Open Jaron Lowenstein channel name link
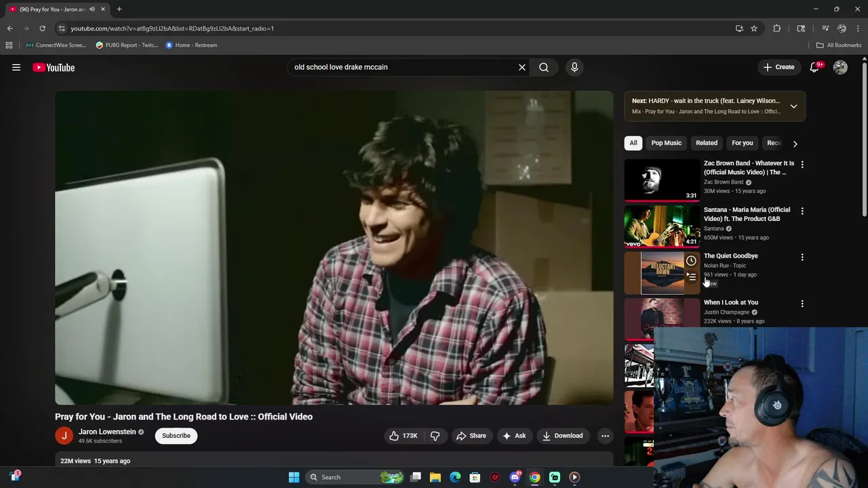Screen dimensions: 868x488 (107, 432)
